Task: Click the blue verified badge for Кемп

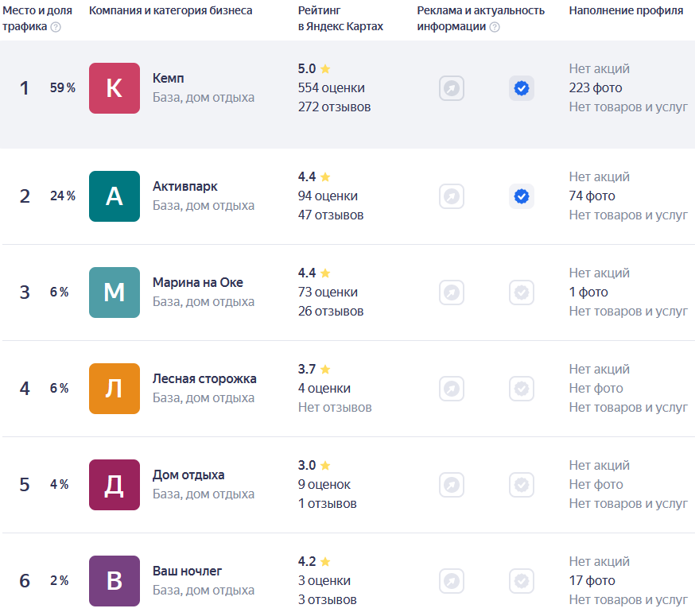Action: pos(522,88)
